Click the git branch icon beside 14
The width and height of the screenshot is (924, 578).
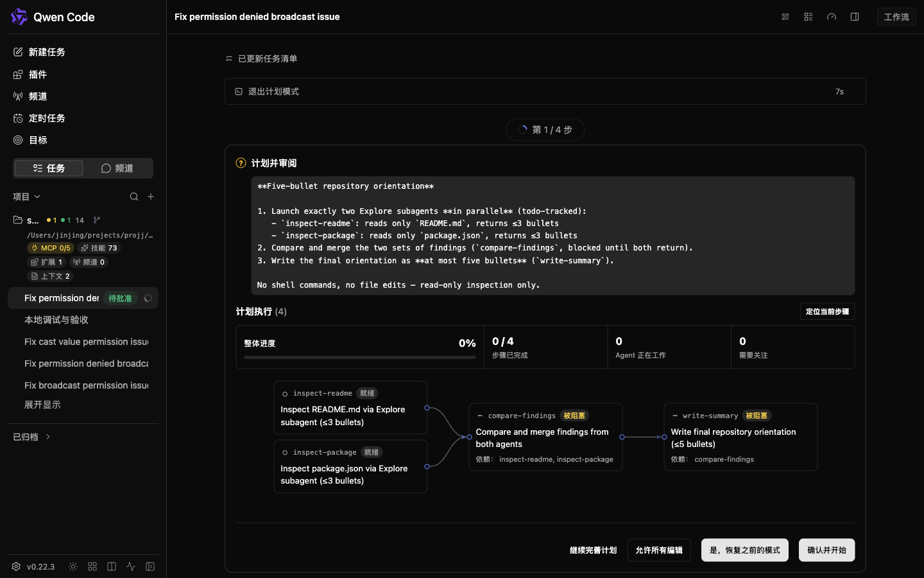click(97, 220)
